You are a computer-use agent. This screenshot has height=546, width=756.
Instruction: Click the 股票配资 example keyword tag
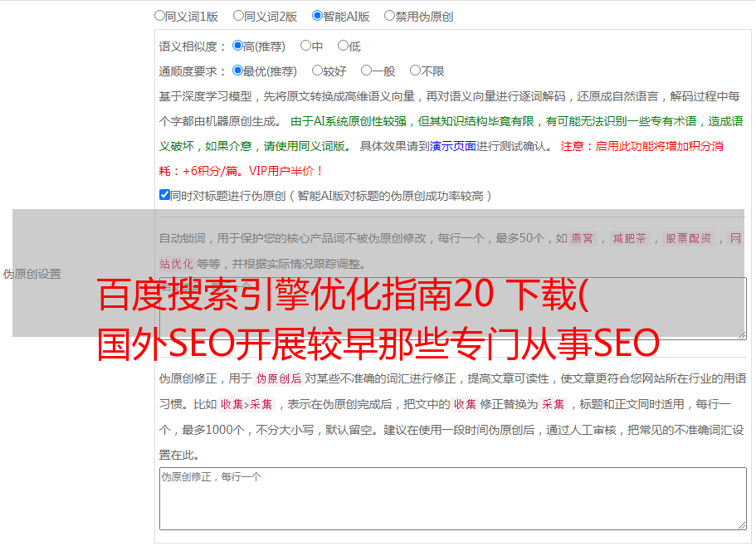coord(689,238)
